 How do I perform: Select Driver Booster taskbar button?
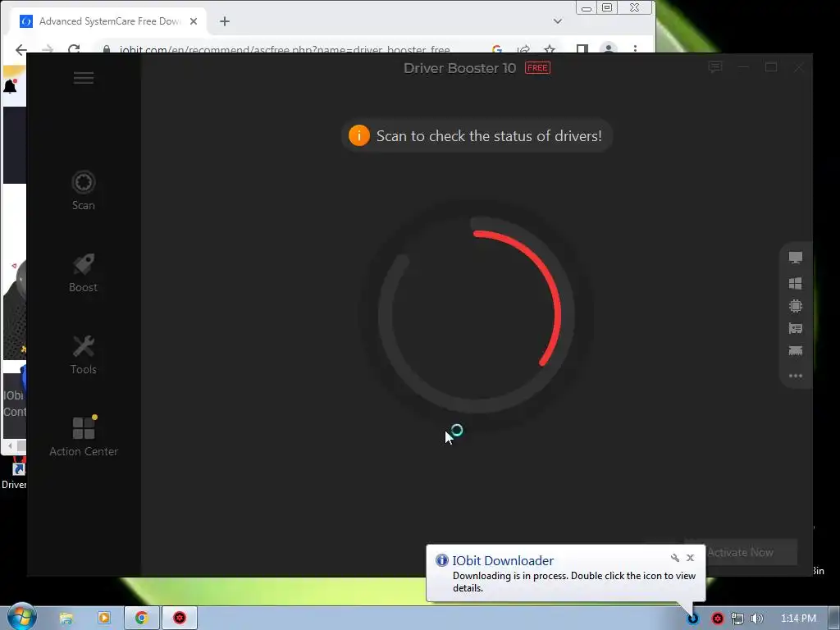point(180,619)
